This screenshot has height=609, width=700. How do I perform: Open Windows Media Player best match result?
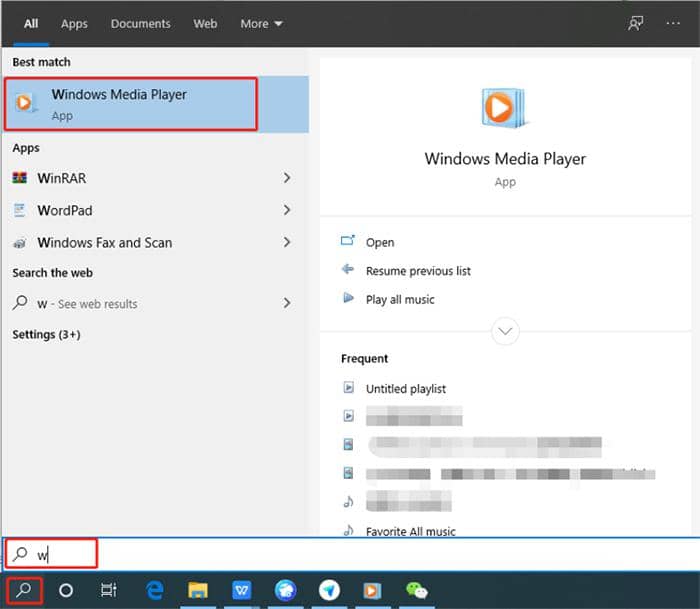coord(155,104)
